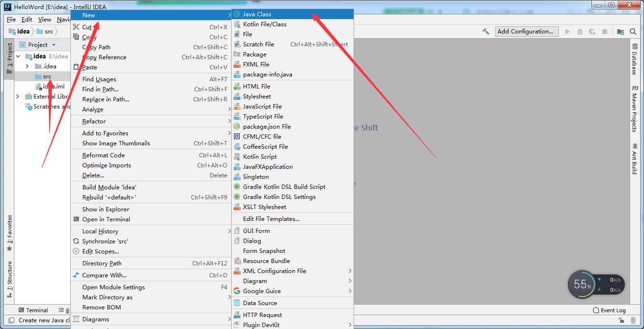The height and width of the screenshot is (329, 644).
Task: Click the Data Source icon
Action: coord(237,303)
